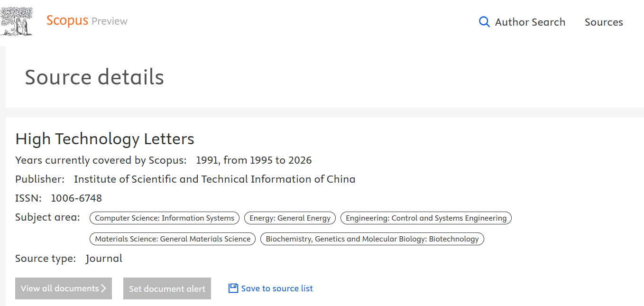Click the Engineering: Control and Systems Engineering tag
The height and width of the screenshot is (306, 644).
[426, 218]
